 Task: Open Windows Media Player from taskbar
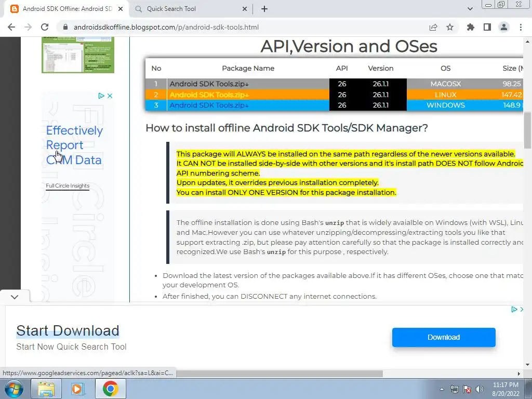[x=78, y=389]
